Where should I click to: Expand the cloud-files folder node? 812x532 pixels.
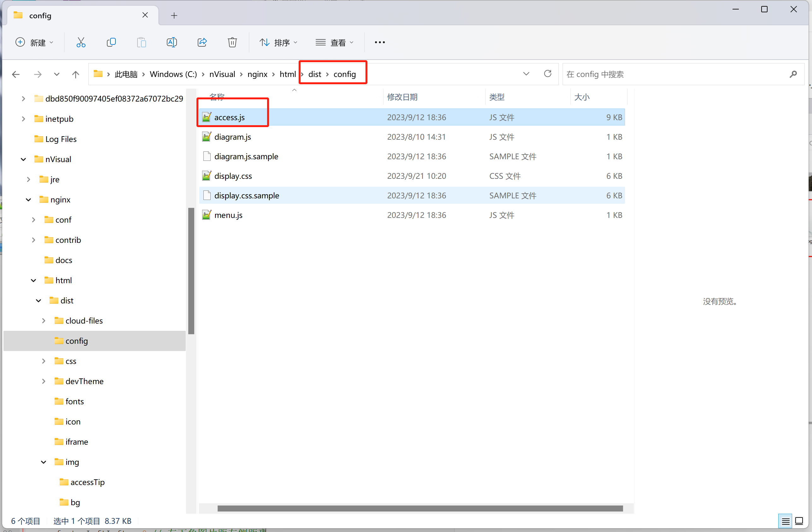(x=44, y=321)
